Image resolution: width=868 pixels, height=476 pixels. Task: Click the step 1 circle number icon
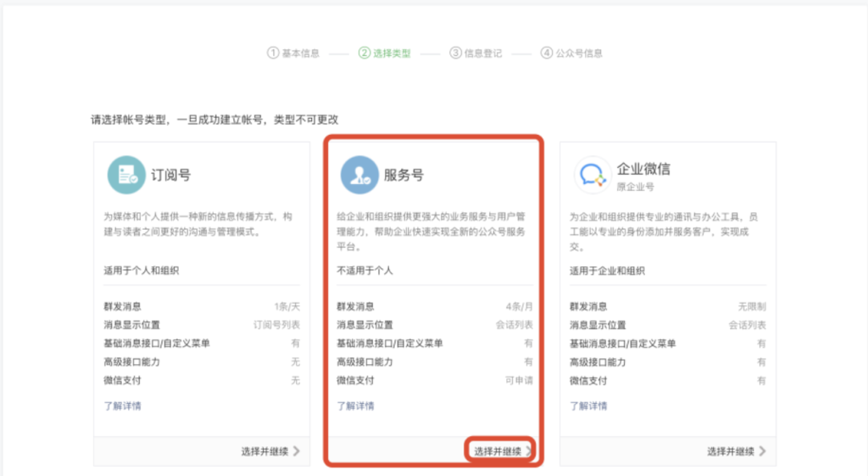273,53
